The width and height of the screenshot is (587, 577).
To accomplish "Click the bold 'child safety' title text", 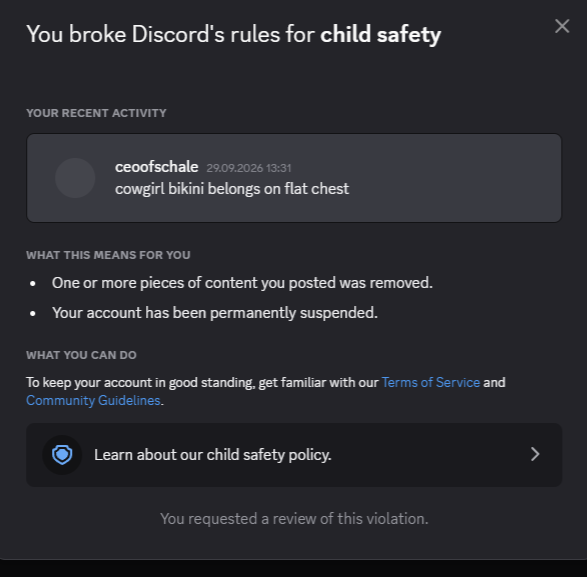I will click(x=381, y=34).
